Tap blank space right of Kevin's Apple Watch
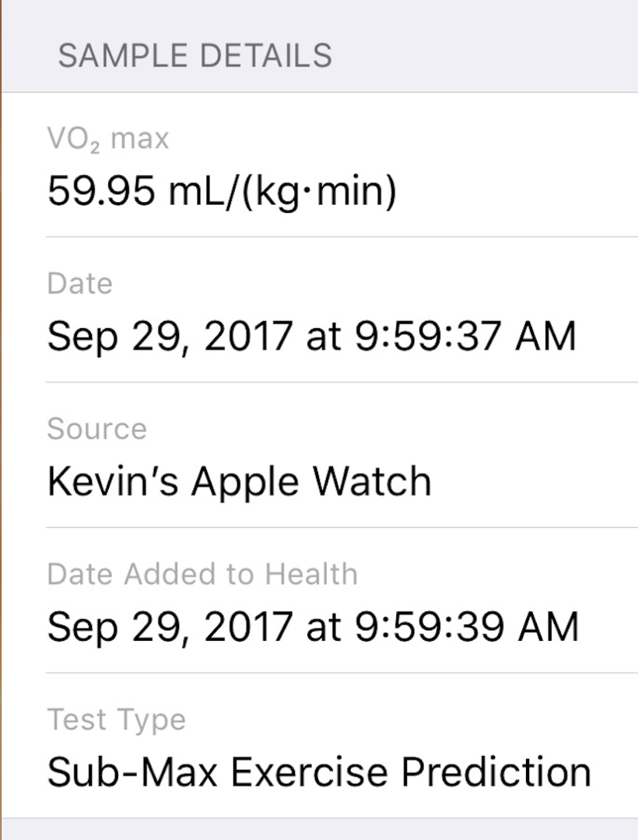This screenshot has height=840, width=638. tap(537, 482)
